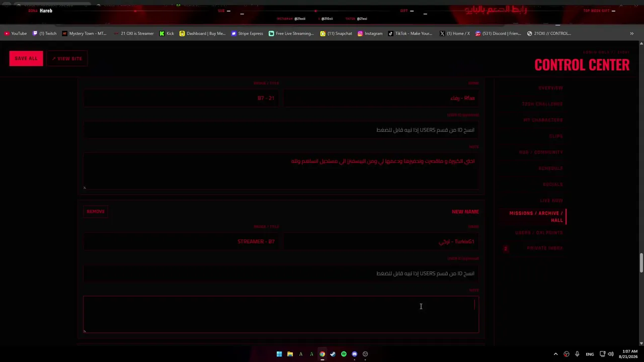The image size is (644, 362).
Task: Open the Instagram bookmark
Action: pos(370,34)
